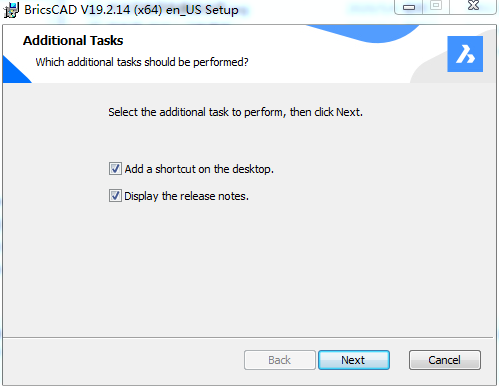Viewport: 499px width, 388px height.
Task: Minimize the BricsCAD Setup window
Action: coord(409,7)
